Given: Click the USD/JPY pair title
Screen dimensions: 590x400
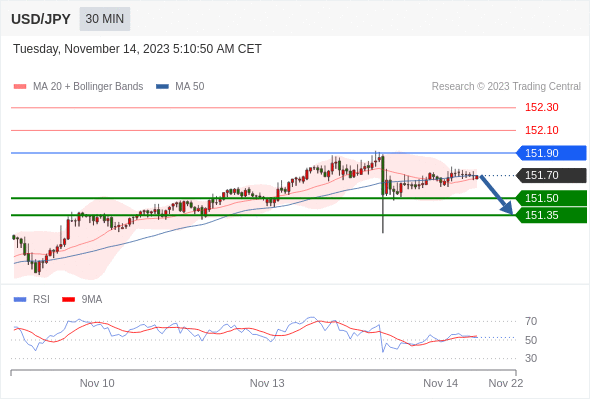Looking at the screenshot, I should 41,19.
